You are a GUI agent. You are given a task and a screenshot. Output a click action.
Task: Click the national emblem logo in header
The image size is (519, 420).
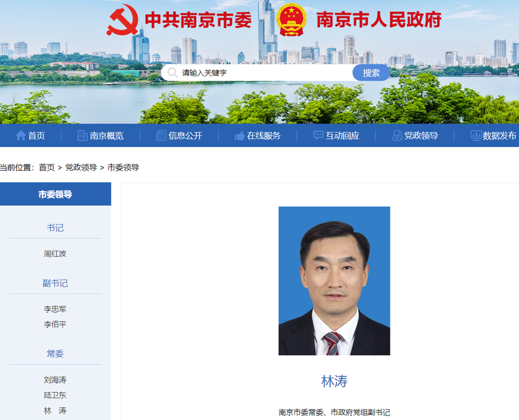point(292,20)
